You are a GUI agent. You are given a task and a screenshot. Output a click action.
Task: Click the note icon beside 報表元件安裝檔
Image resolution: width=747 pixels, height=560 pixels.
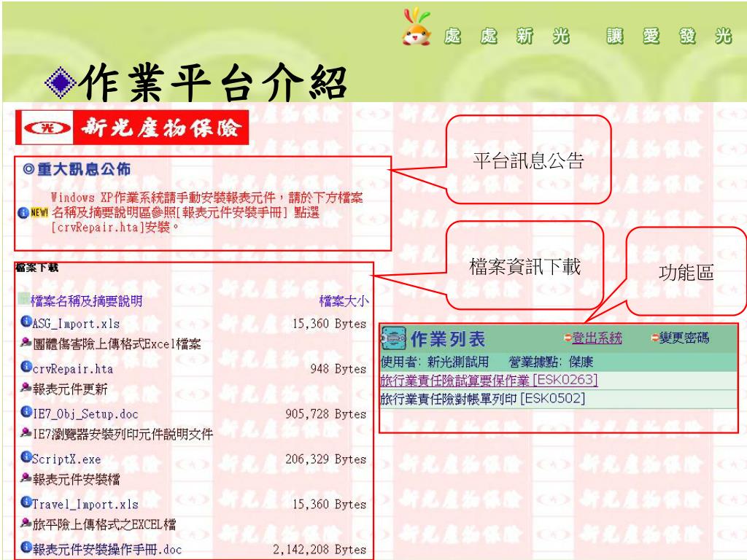click(x=26, y=478)
